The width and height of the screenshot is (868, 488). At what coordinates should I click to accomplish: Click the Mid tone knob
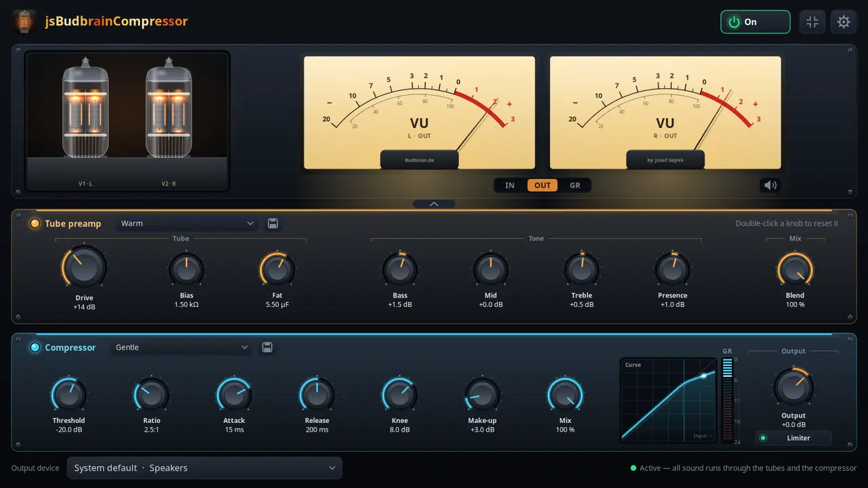pyautogui.click(x=491, y=270)
